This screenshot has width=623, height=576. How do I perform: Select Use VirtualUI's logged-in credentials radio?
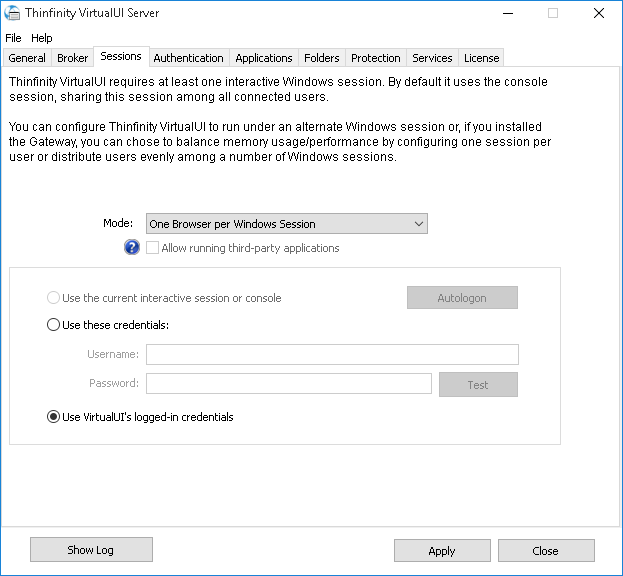(x=53, y=417)
